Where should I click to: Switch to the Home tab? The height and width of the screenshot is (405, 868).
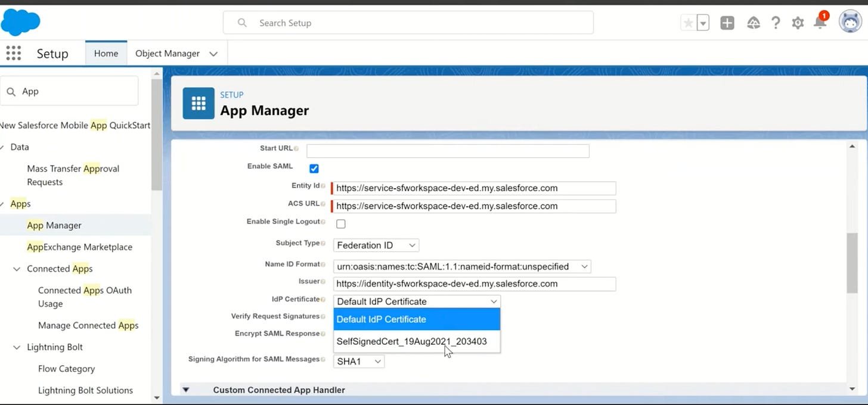coord(106,53)
